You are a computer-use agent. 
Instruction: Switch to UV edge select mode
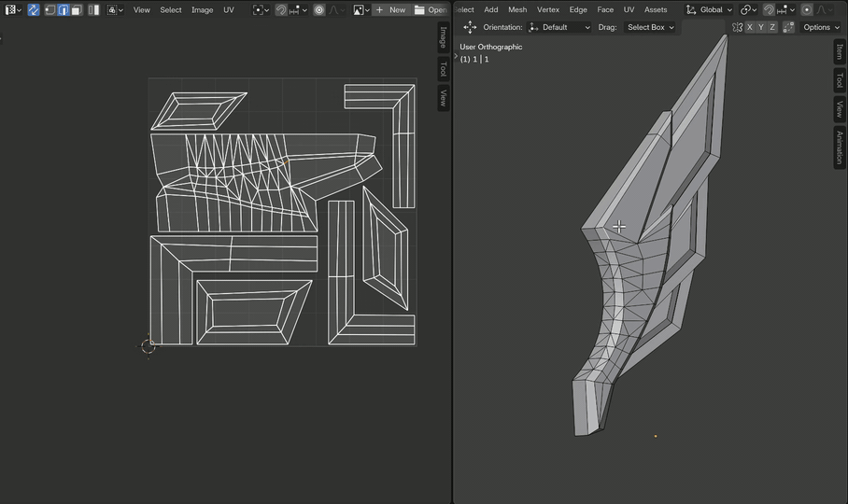(64, 9)
